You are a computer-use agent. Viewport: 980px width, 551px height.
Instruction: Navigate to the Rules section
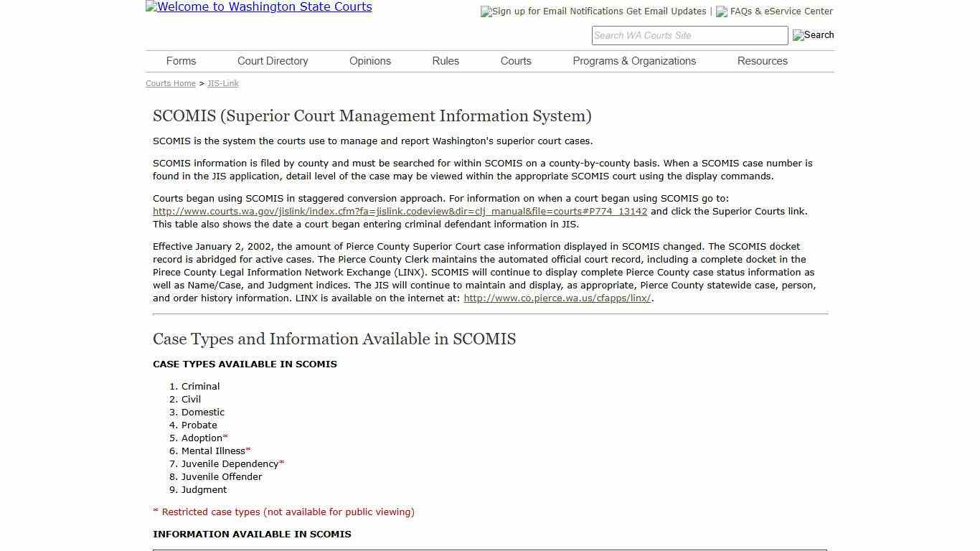(x=445, y=61)
